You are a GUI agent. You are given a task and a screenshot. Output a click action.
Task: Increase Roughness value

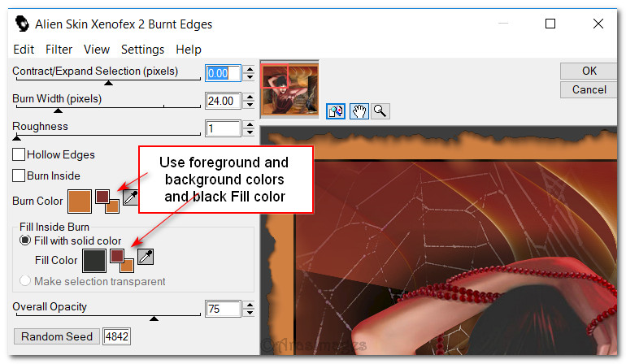(x=250, y=125)
